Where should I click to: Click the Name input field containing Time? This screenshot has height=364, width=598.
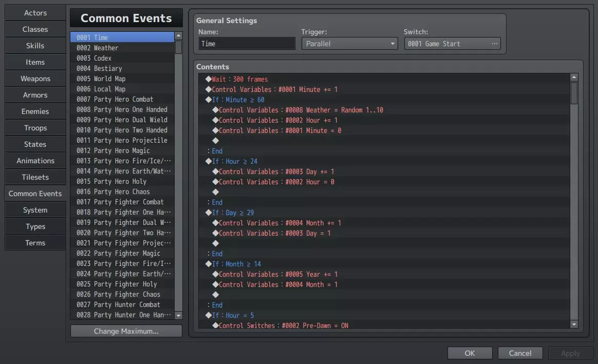pos(247,44)
